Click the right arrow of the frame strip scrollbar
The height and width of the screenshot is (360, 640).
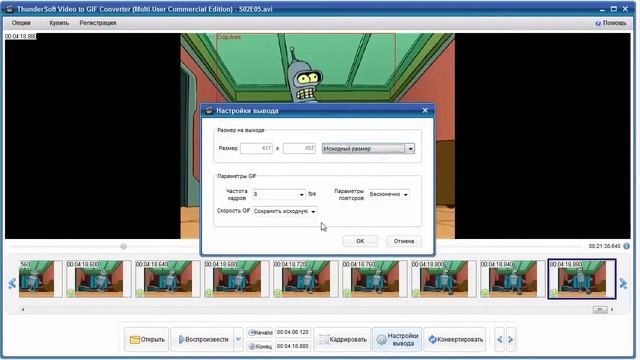click(x=612, y=310)
